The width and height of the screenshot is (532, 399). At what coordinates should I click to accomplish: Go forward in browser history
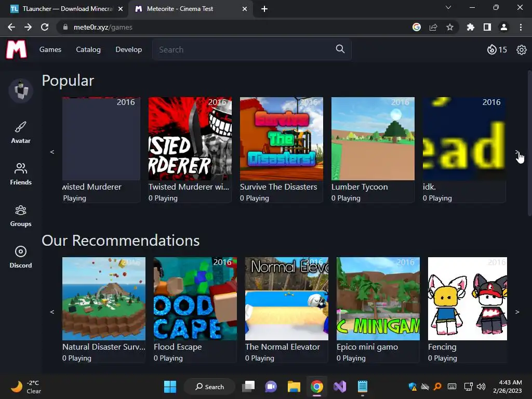click(28, 27)
